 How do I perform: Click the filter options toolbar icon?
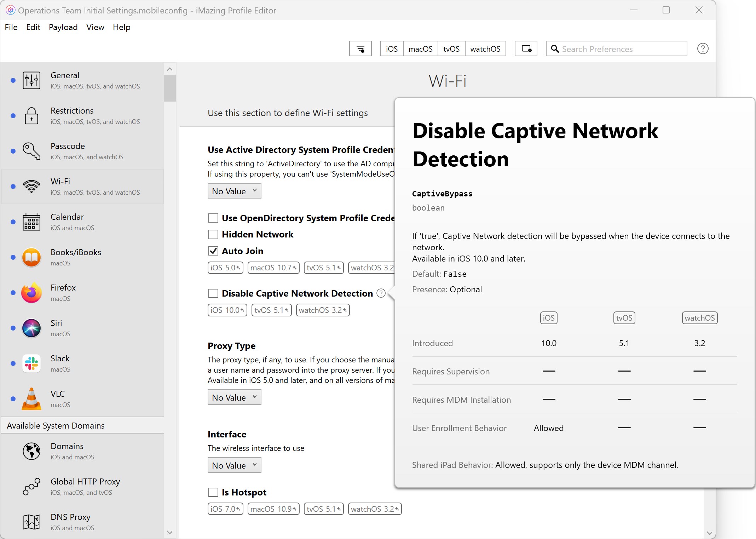[360, 49]
